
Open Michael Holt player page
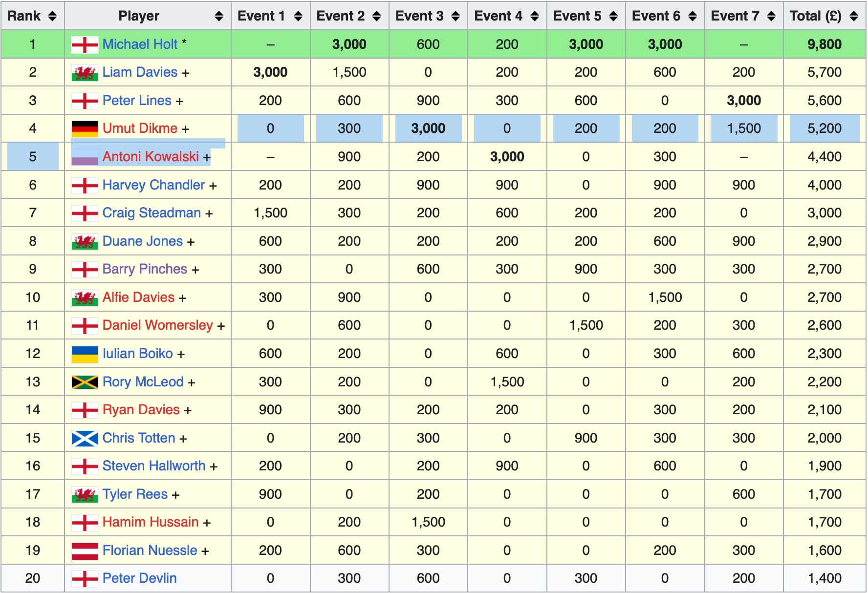tap(140, 44)
